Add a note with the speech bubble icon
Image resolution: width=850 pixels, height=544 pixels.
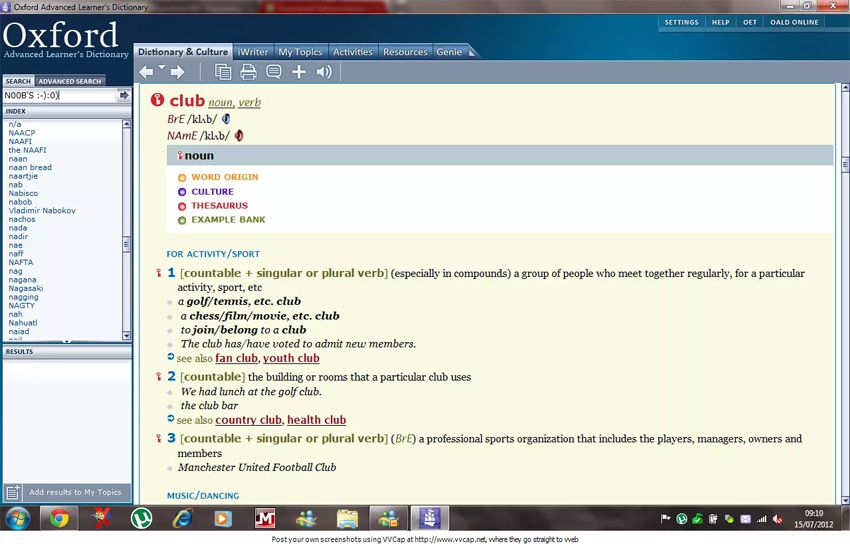point(274,72)
